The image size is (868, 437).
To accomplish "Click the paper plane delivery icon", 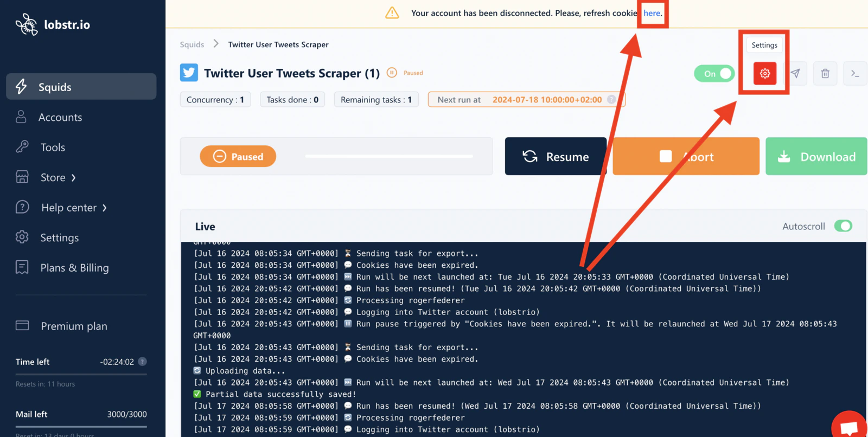I will click(x=795, y=74).
